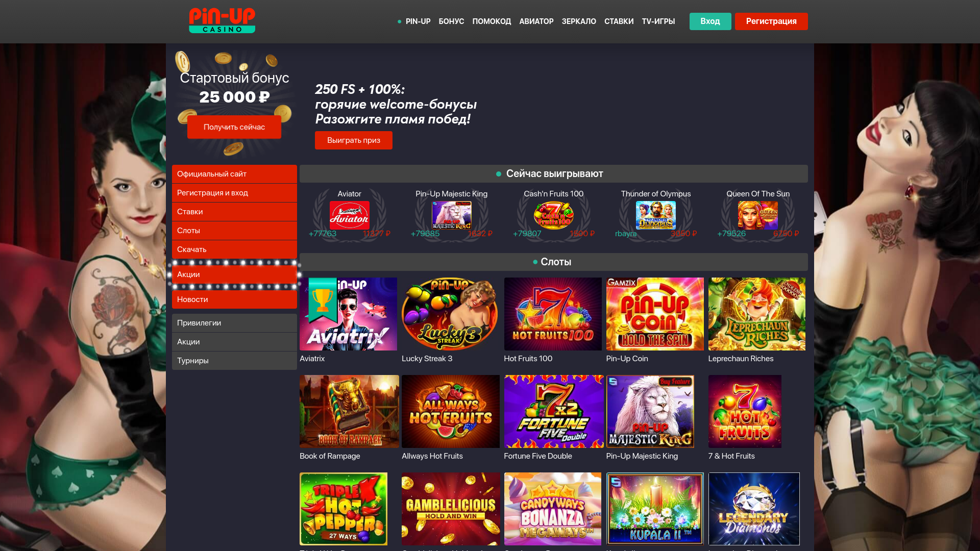Image resolution: width=980 pixels, height=551 pixels.
Task: Open Cash'n Fruits 100 winner icon
Action: [553, 215]
